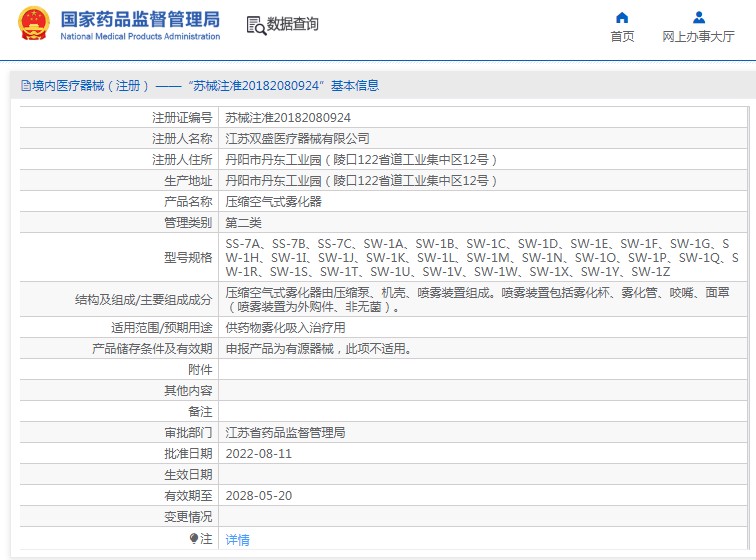Click the 审批部门 row label

pyautogui.click(x=188, y=433)
